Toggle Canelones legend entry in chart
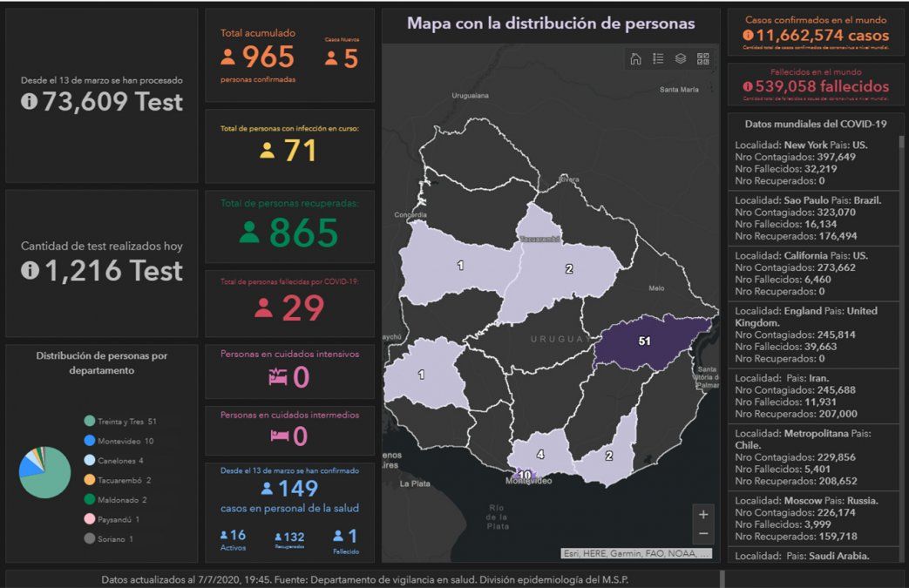 point(120,461)
